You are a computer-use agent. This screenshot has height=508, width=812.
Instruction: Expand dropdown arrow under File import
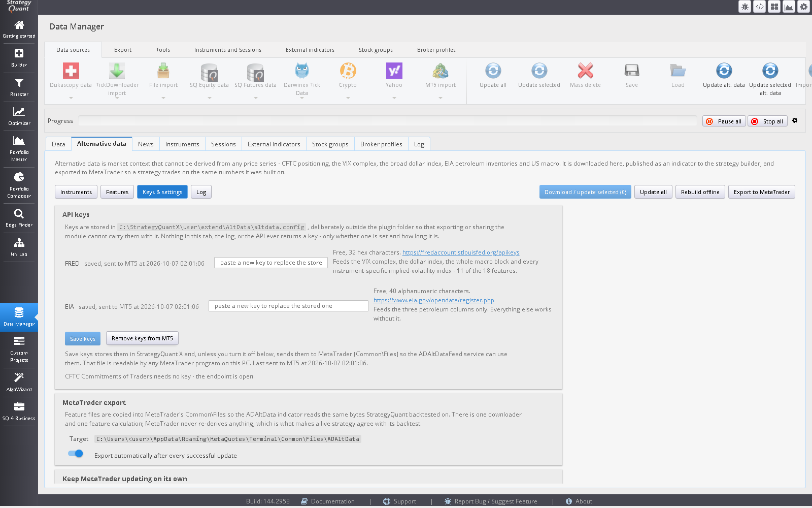click(163, 98)
